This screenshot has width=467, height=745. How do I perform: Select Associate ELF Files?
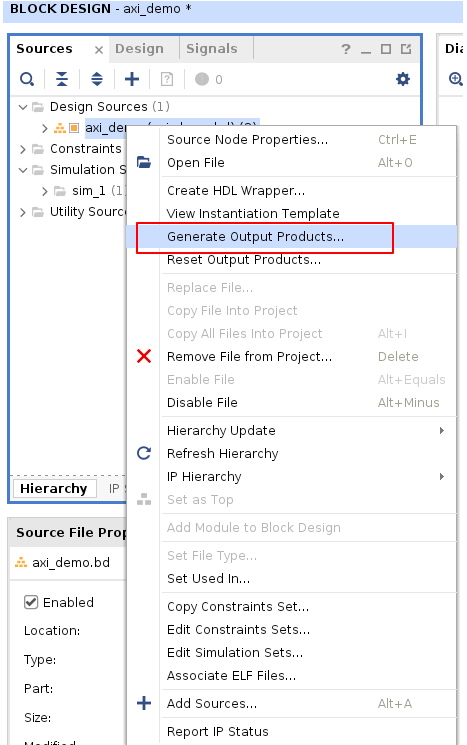291,676
